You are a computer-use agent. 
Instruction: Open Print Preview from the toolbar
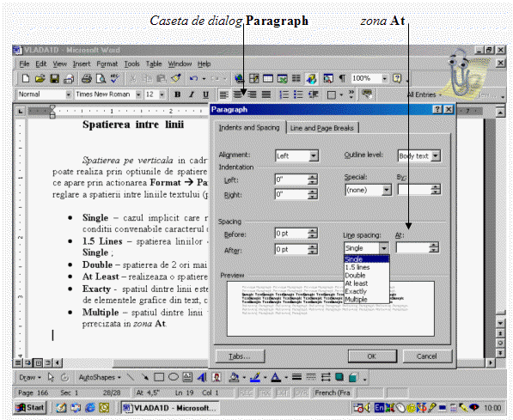(x=101, y=78)
